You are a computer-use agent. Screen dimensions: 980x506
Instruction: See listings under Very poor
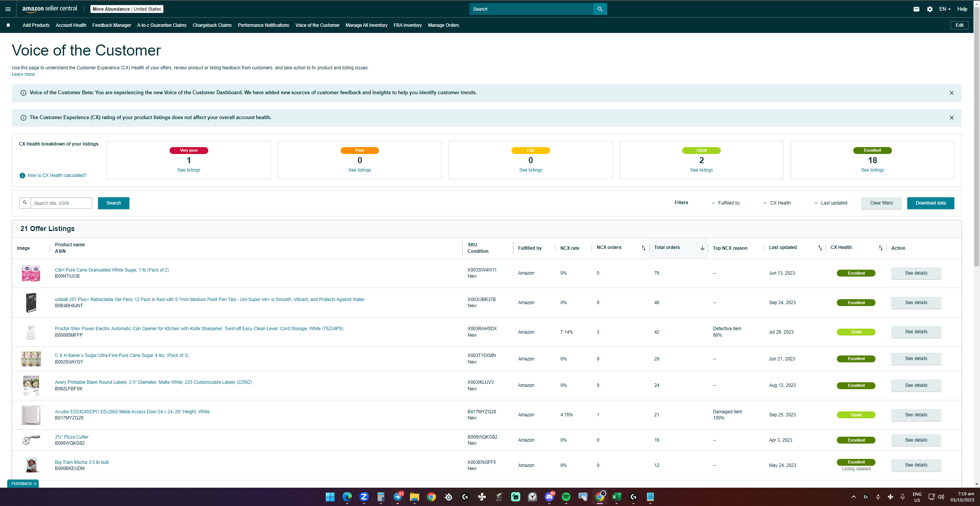point(189,170)
